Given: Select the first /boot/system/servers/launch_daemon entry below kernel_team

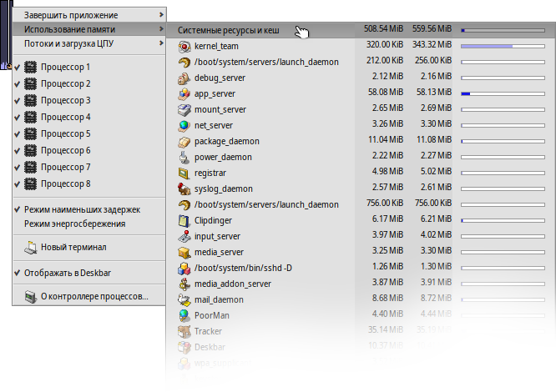Looking at the screenshot, I should coord(361,63).
